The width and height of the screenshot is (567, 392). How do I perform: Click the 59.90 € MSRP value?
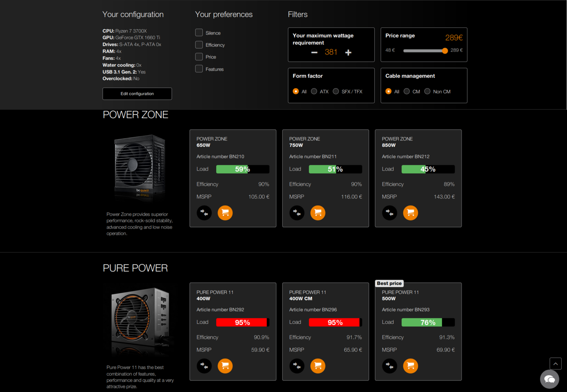(x=260, y=350)
